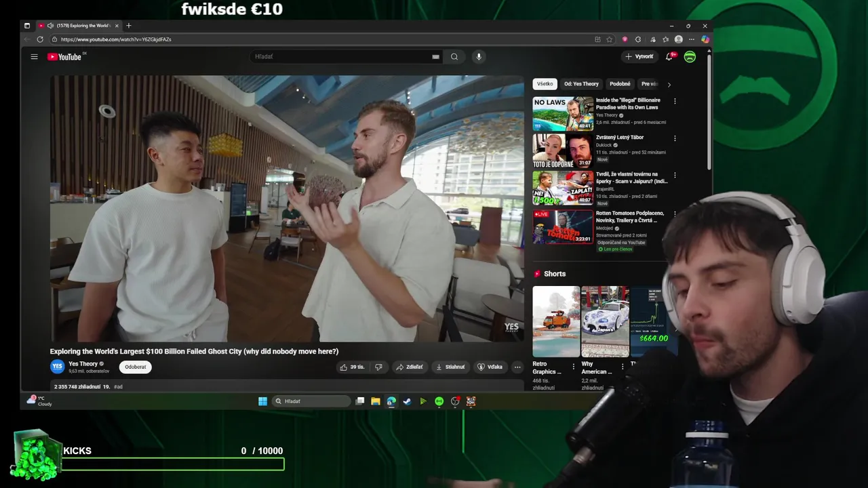Open the Yes Theory channel name link
Image resolution: width=868 pixels, height=488 pixels.
83,364
